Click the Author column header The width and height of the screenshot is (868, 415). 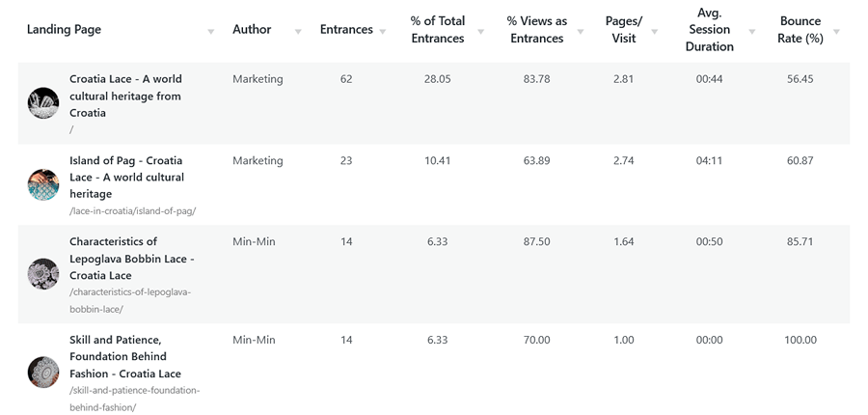point(252,29)
